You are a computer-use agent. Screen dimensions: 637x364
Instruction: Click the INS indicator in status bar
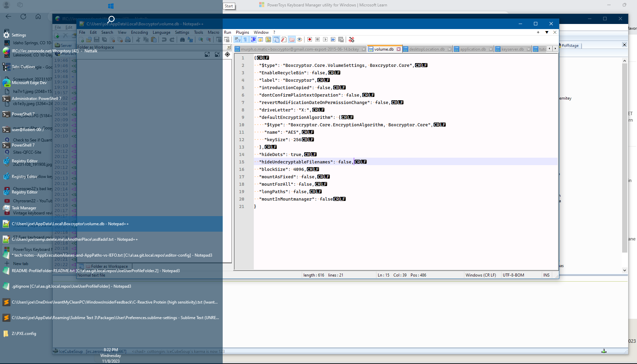coord(546,275)
